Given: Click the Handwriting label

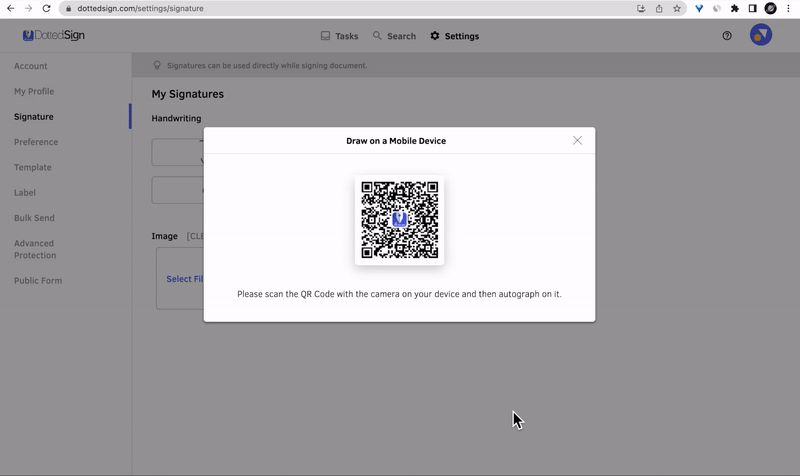Looking at the screenshot, I should click(x=176, y=118).
